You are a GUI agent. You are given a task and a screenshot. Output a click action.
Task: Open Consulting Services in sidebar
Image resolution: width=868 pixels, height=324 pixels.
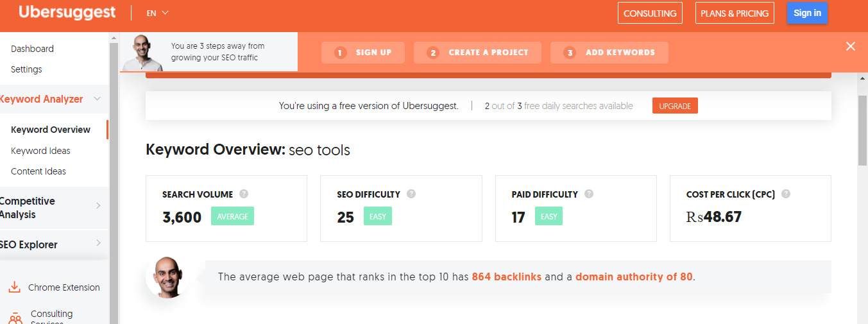pyautogui.click(x=51, y=317)
